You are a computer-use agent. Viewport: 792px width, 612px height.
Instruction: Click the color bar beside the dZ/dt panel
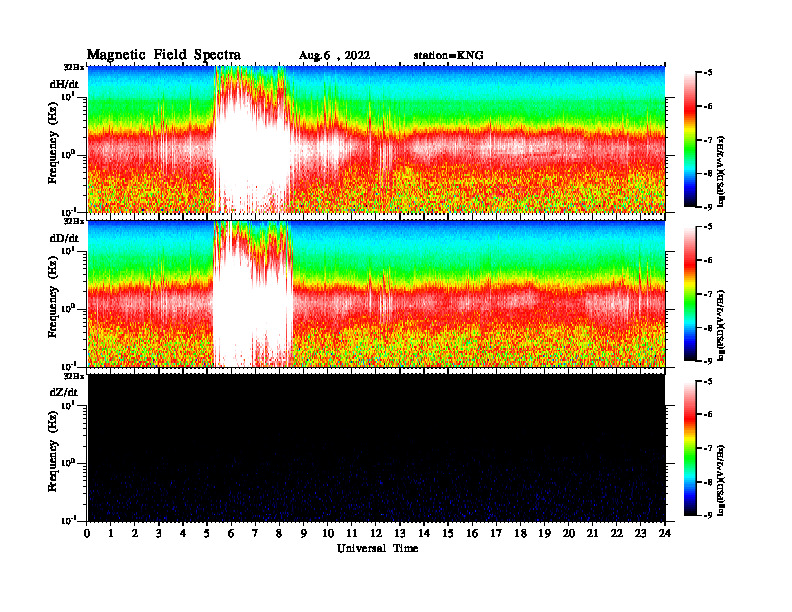point(690,448)
